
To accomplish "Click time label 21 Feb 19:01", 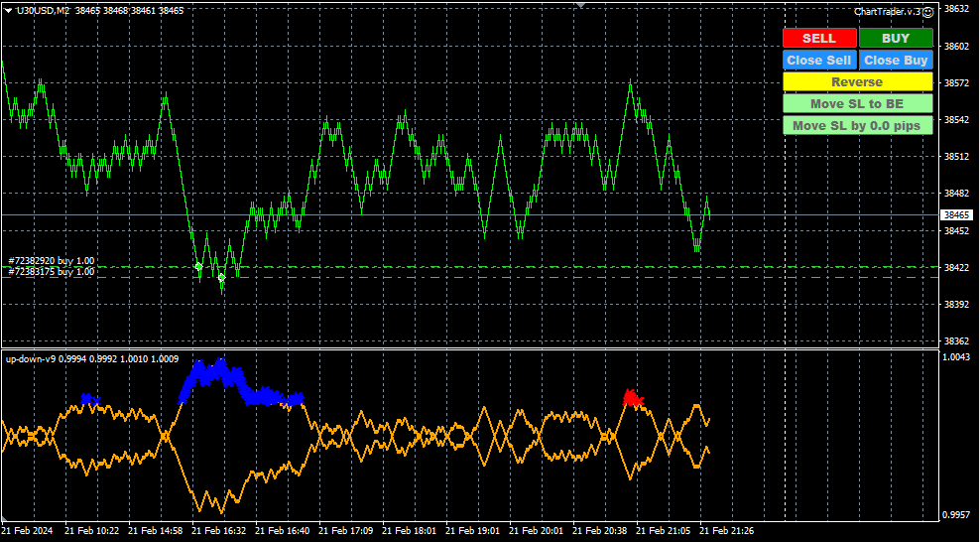I will 472,531.
